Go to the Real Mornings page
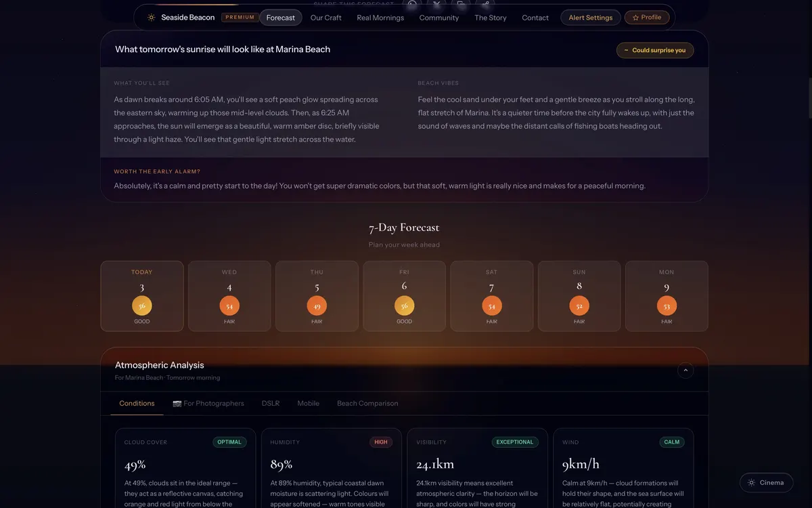Viewport: 812px width, 508px height. [380, 18]
